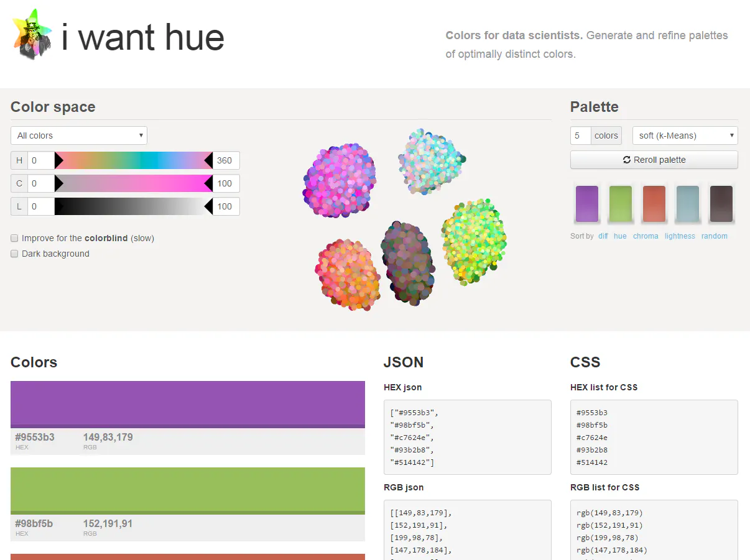The height and width of the screenshot is (560, 750).
Task: Open the "All colors" color space dropdown
Action: 79,135
